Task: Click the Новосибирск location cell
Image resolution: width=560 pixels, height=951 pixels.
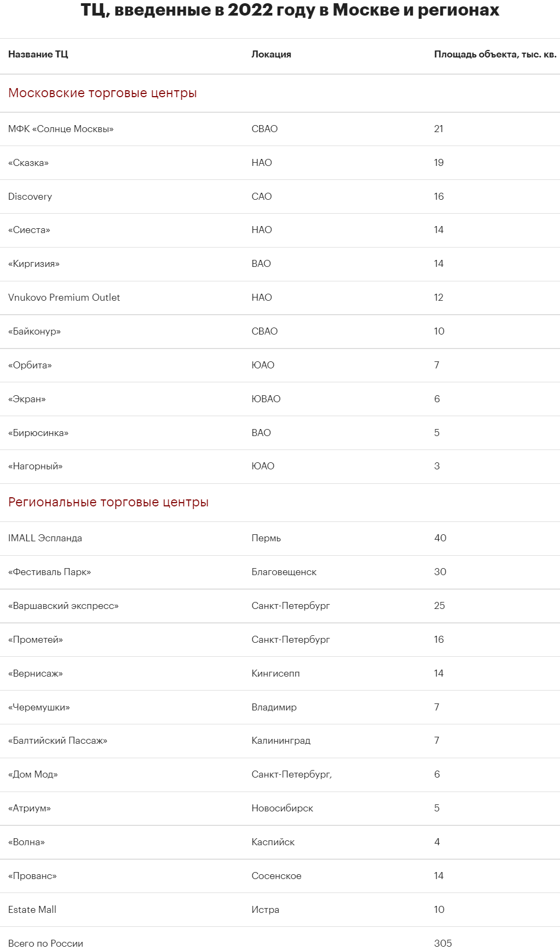Action: point(282,808)
